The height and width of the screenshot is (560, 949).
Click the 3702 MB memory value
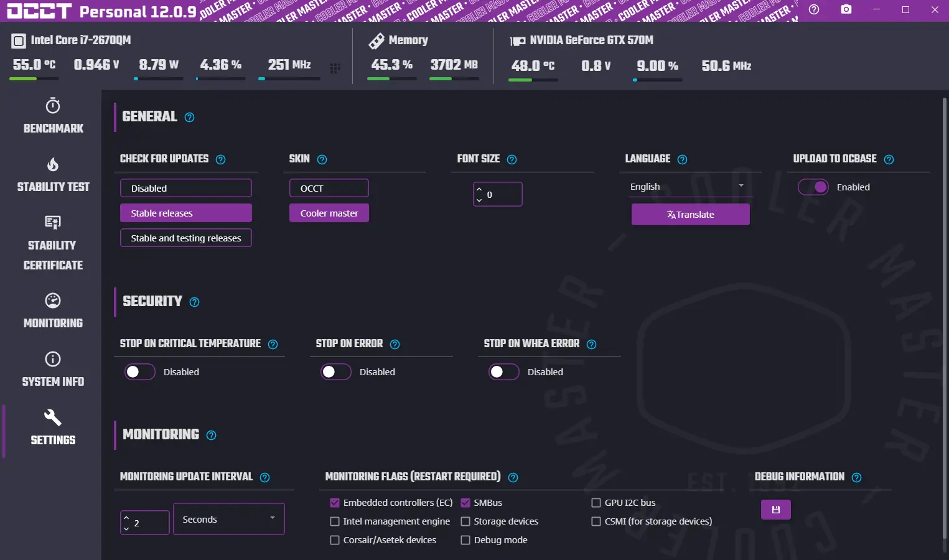454,65
